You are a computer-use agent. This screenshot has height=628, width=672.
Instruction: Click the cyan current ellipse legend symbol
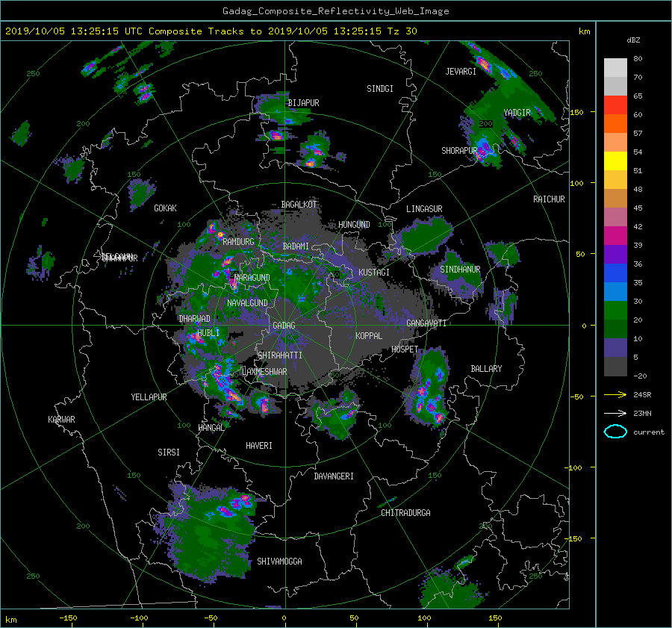615,432
